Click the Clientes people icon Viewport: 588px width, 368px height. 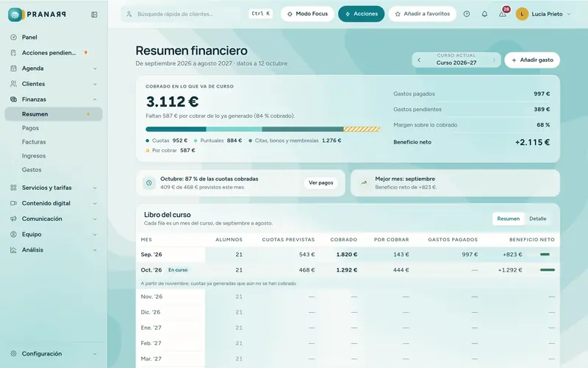pyautogui.click(x=13, y=84)
